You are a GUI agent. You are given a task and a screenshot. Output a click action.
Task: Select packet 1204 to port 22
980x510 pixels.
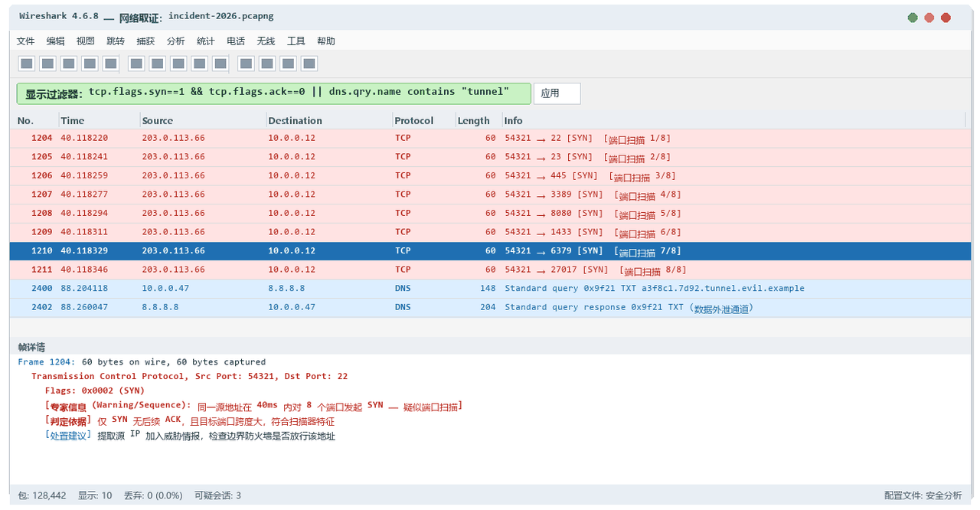(490, 138)
